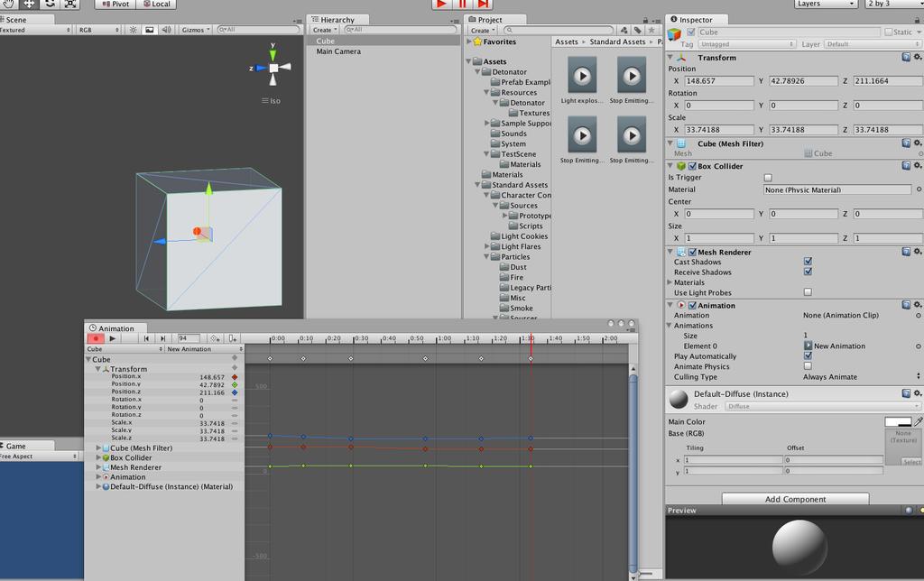924x581 pixels.
Task: Click the Project search-by-label tag icon
Action: coord(638,30)
